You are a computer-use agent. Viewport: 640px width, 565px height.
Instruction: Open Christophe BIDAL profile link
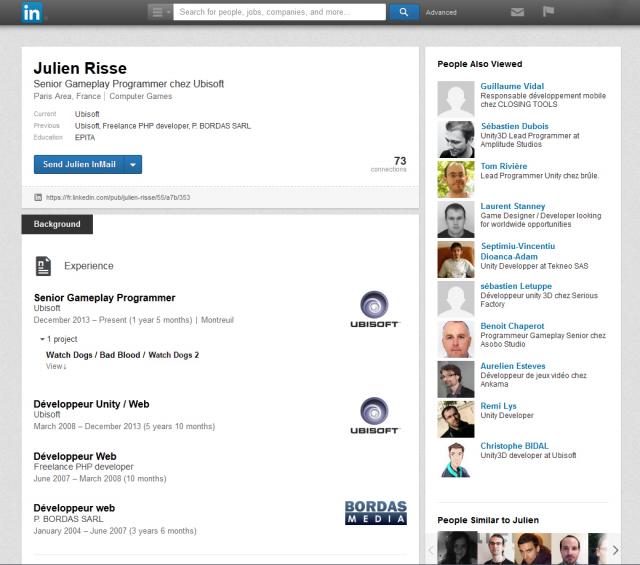coord(514,446)
